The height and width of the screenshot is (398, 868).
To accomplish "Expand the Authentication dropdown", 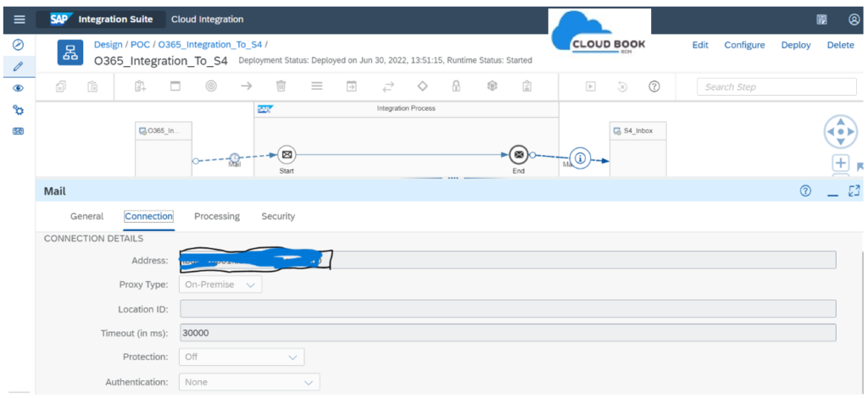I will [249, 382].
